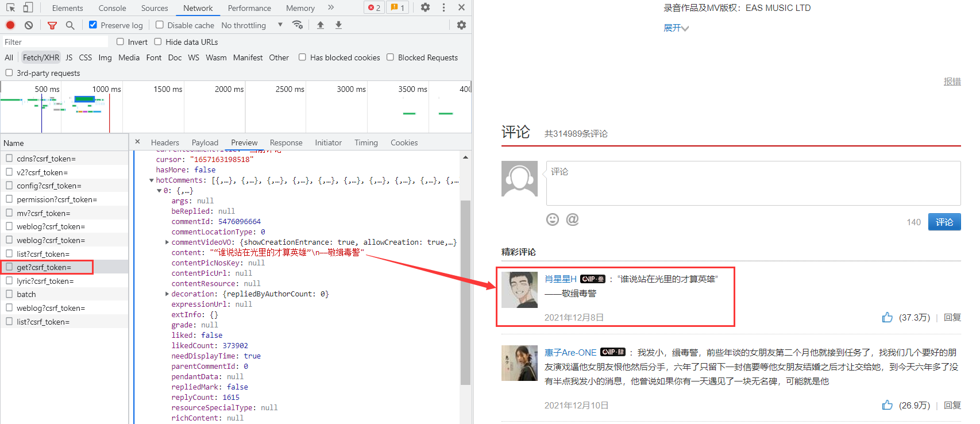Viewport: 980px width, 424px height.
Task: Uncheck the Preserve log checkbox
Action: click(x=93, y=25)
